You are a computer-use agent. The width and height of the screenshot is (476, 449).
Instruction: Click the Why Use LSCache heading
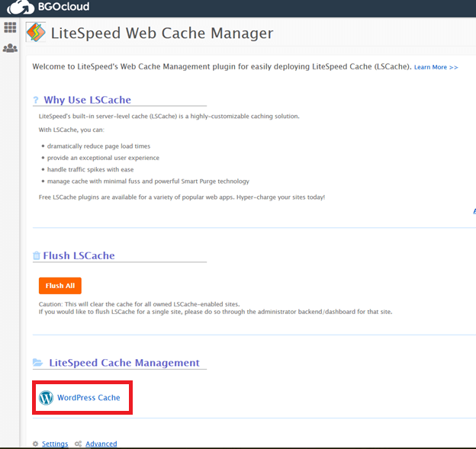(x=88, y=100)
